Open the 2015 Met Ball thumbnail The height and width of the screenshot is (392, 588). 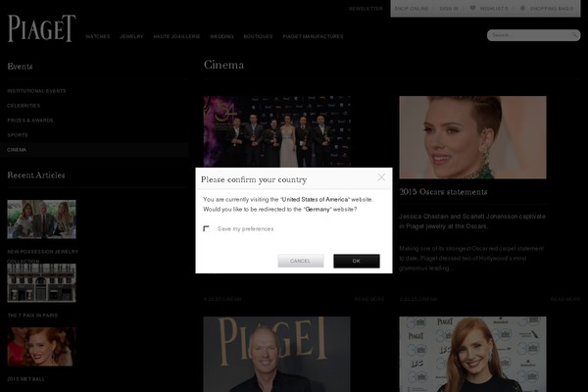click(41, 347)
